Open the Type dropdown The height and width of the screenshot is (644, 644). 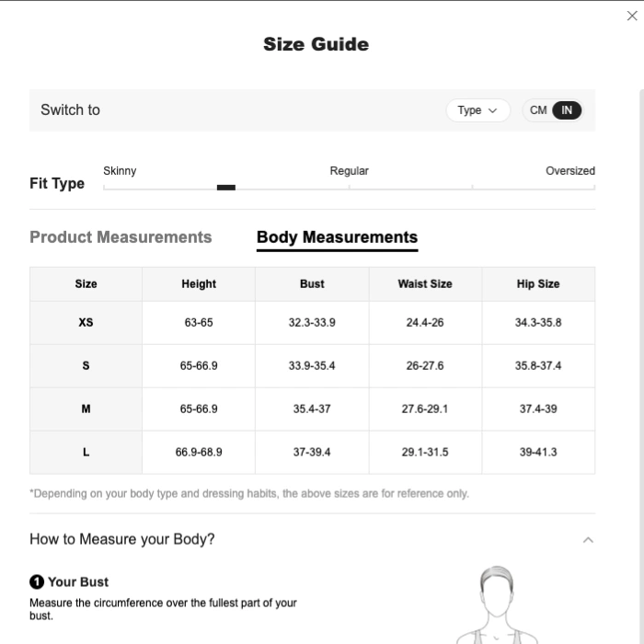478,110
